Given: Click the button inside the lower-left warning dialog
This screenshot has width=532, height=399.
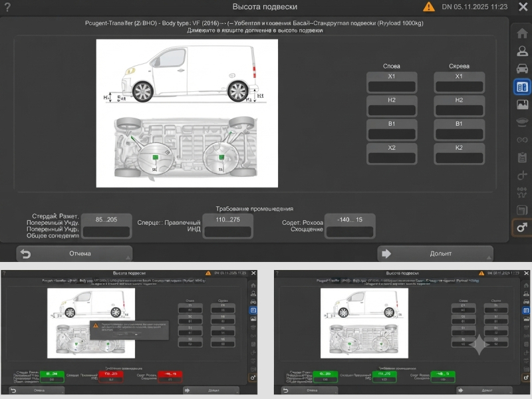Looking at the screenshot, I should pyautogui.click(x=127, y=334).
